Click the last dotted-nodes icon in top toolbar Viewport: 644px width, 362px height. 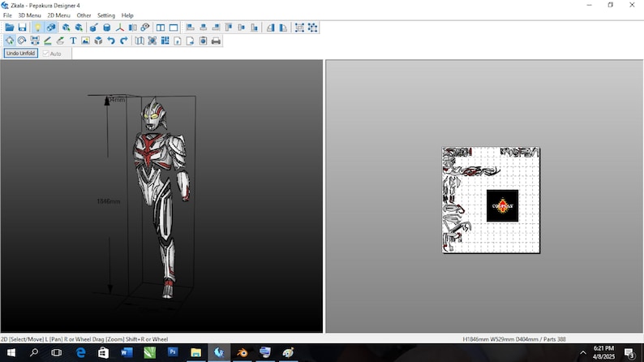coord(312,28)
